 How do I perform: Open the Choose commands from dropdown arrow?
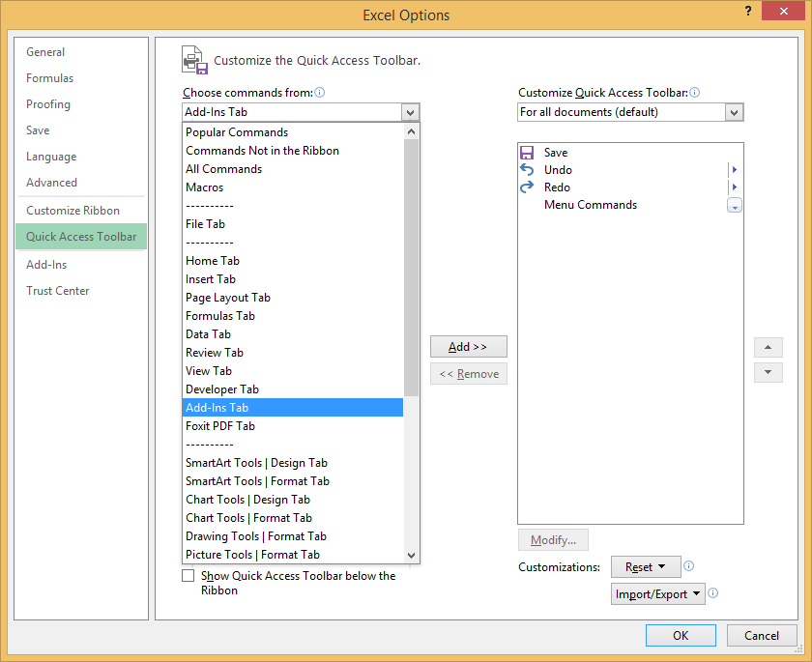click(x=410, y=112)
